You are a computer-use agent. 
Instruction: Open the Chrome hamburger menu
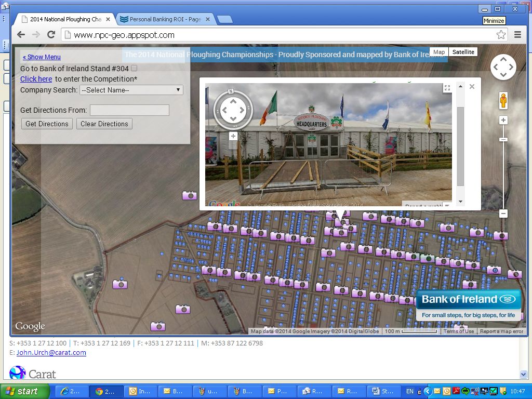point(517,35)
